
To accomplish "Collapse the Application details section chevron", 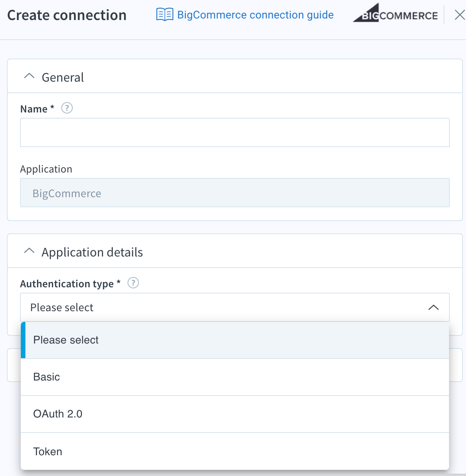I will 29,251.
